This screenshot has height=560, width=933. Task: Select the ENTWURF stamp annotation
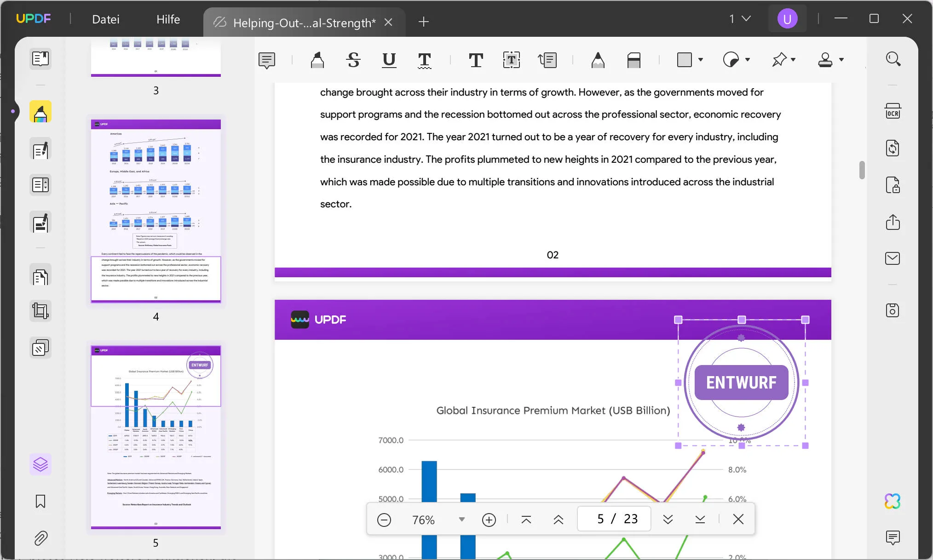742,383
